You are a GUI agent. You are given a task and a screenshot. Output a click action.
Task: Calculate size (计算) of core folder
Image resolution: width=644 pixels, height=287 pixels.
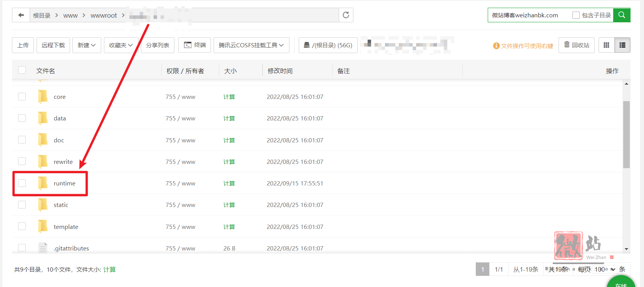click(x=229, y=97)
